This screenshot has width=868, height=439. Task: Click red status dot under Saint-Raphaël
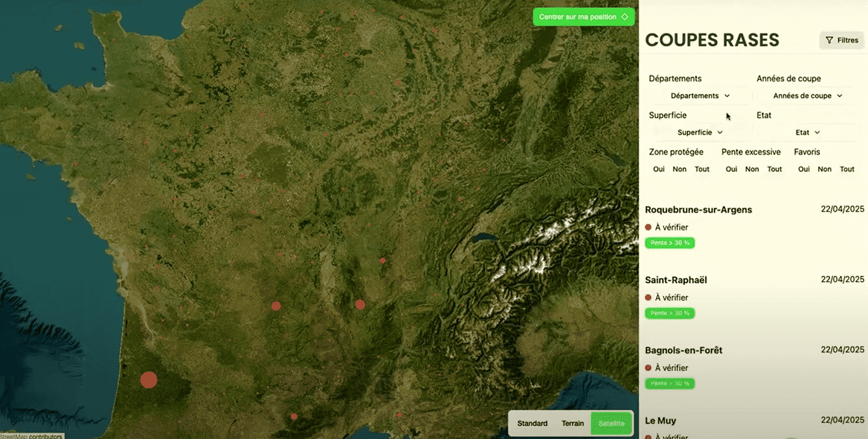click(x=648, y=297)
